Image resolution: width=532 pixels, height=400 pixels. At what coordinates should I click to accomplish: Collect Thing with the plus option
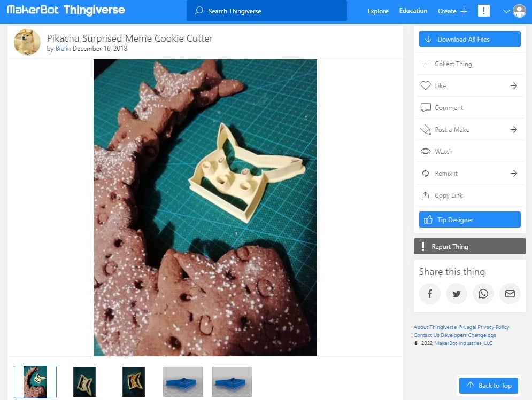pos(469,64)
